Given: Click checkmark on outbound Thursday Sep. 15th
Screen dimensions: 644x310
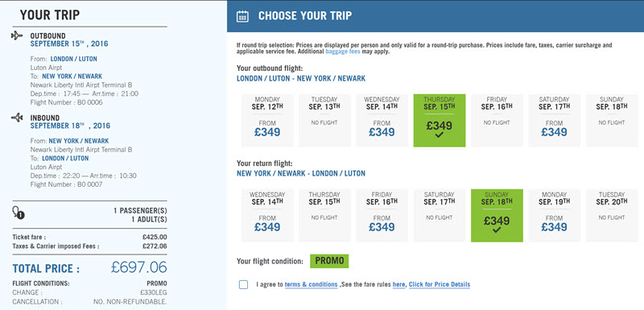Looking at the screenshot, I should pos(439,134).
